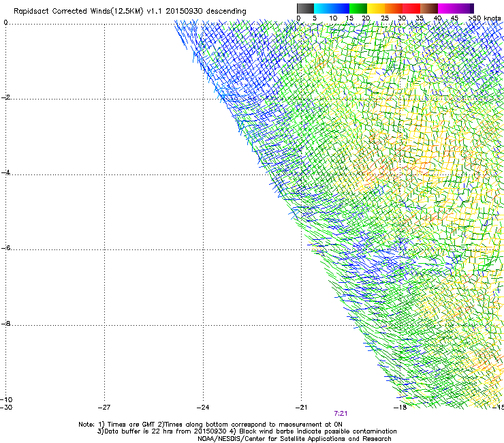Click the yellow 20-25 knots legend swatch
504x443 pixels.
coord(376,8)
